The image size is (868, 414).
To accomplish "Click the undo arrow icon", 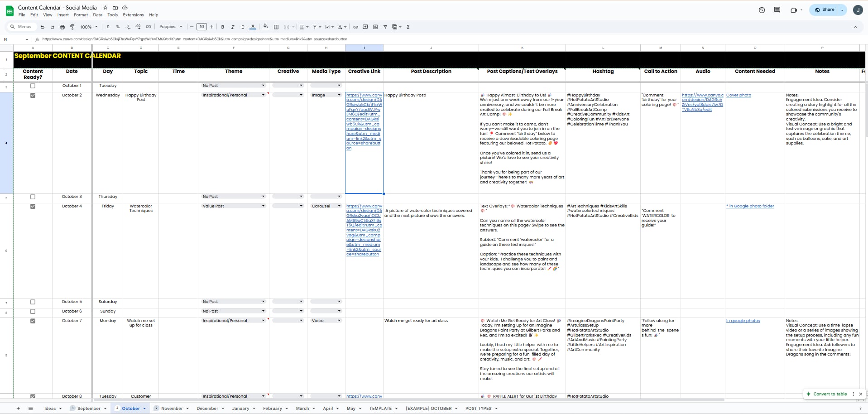I will [x=43, y=27].
